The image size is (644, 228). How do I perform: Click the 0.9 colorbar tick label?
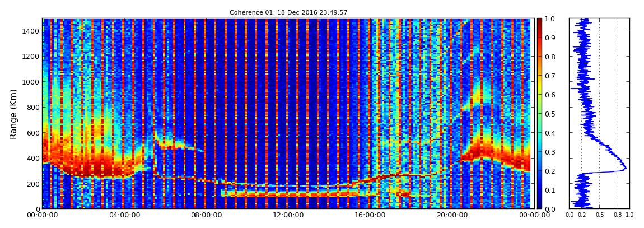tap(551, 38)
